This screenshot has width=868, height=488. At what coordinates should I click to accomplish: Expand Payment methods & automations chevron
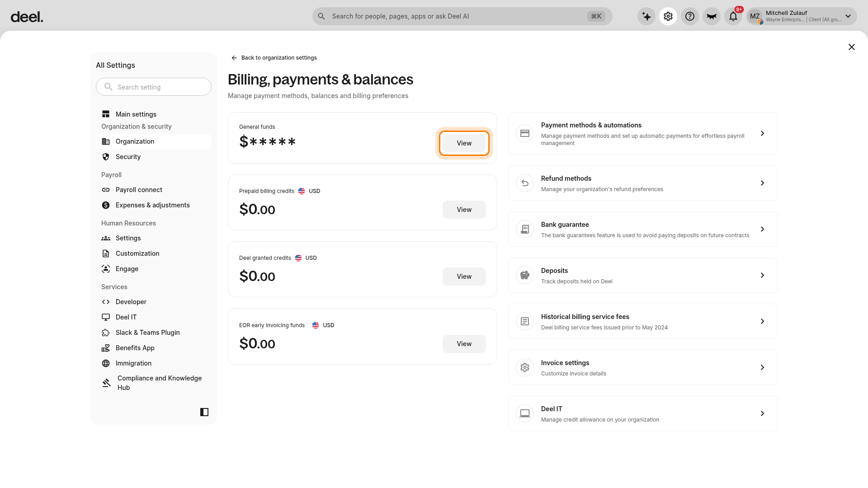coord(762,133)
